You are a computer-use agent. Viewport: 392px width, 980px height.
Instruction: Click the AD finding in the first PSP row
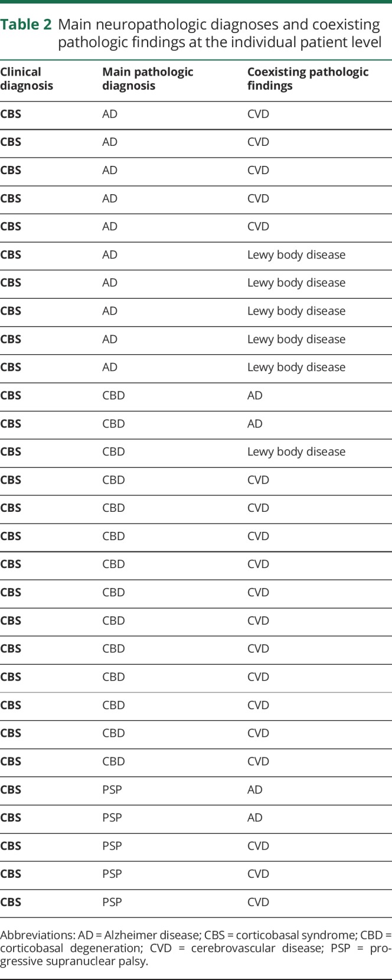[x=255, y=789]
